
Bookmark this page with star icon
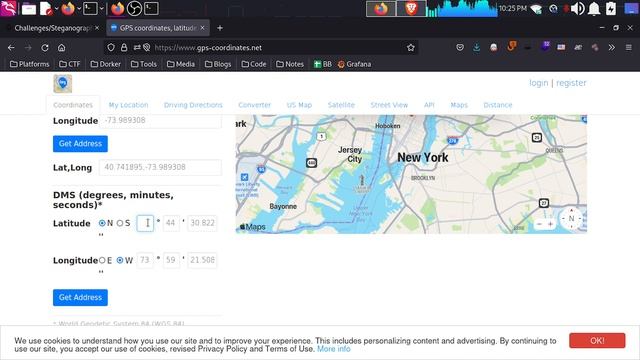411,47
